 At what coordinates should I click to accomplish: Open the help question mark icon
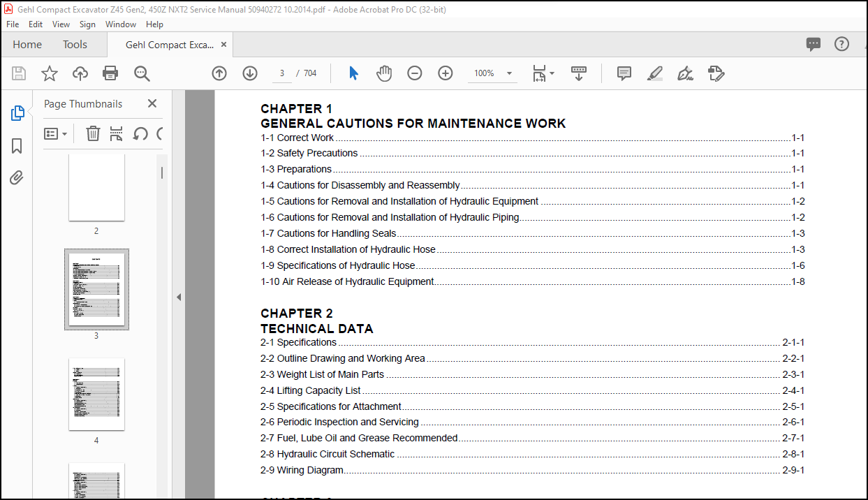click(x=842, y=44)
